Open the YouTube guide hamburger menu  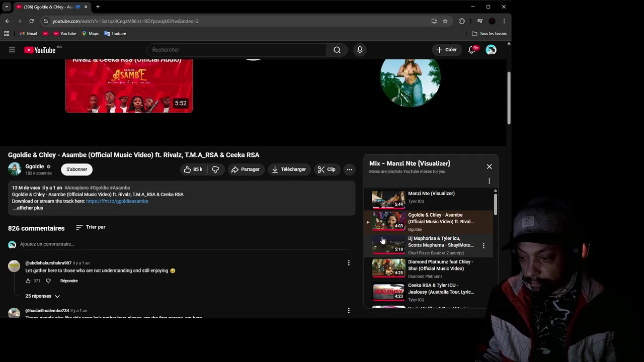[x=12, y=50]
